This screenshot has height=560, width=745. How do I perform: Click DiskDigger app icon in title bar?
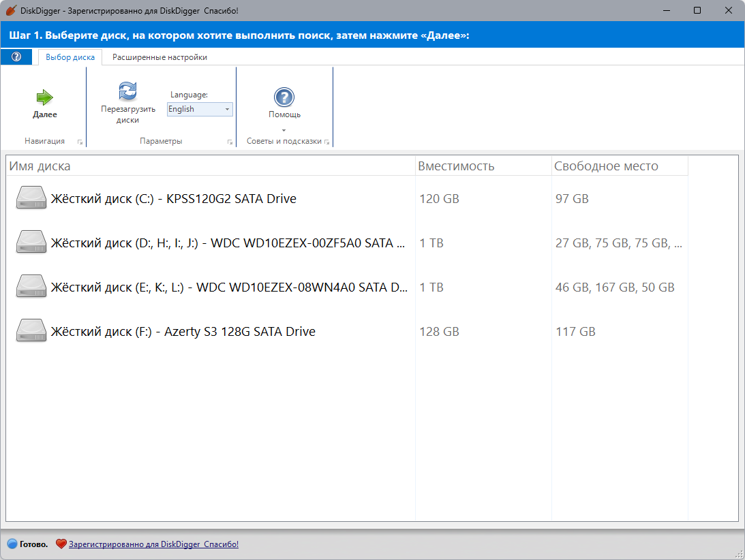(11, 10)
